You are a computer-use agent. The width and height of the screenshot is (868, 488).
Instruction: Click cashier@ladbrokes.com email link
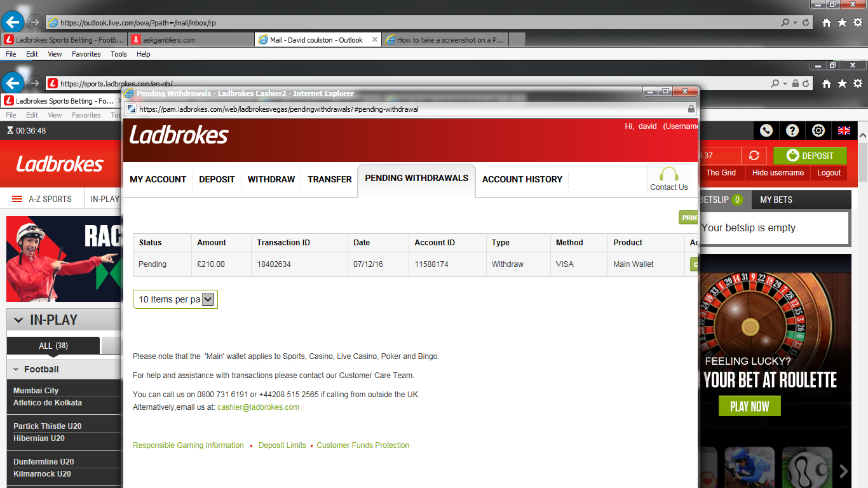point(258,407)
